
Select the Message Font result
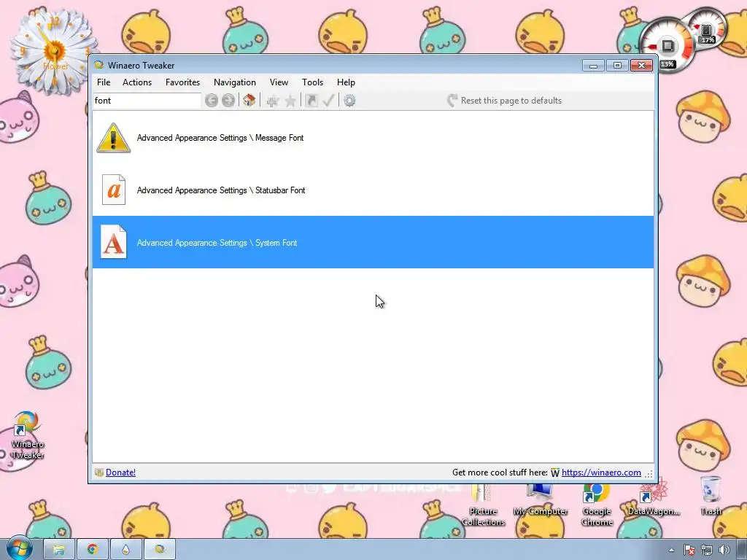(373, 138)
